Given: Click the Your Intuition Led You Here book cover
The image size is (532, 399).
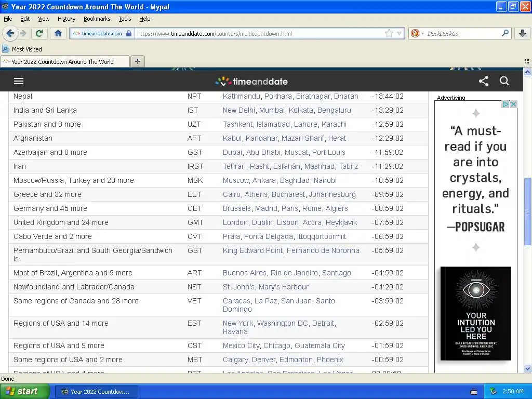Looking at the screenshot, I should tap(476, 313).
